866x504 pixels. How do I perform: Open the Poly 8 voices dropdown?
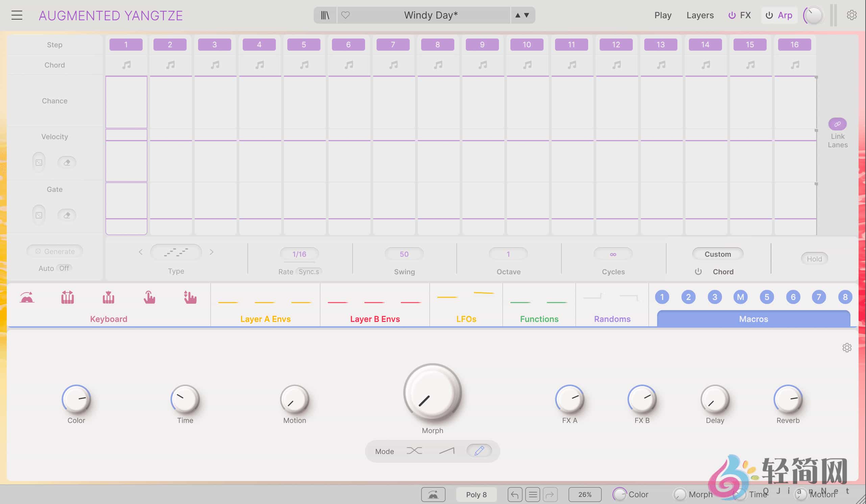coord(476,495)
